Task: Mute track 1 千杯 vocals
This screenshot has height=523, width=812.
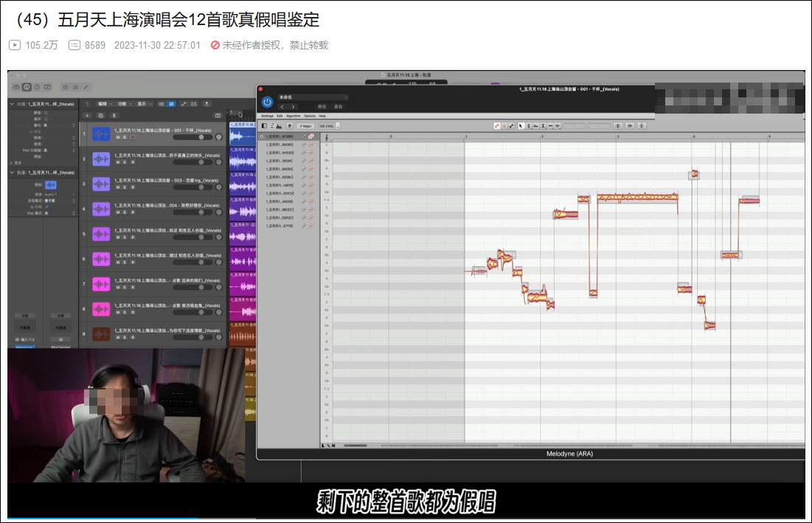Action: [118, 137]
